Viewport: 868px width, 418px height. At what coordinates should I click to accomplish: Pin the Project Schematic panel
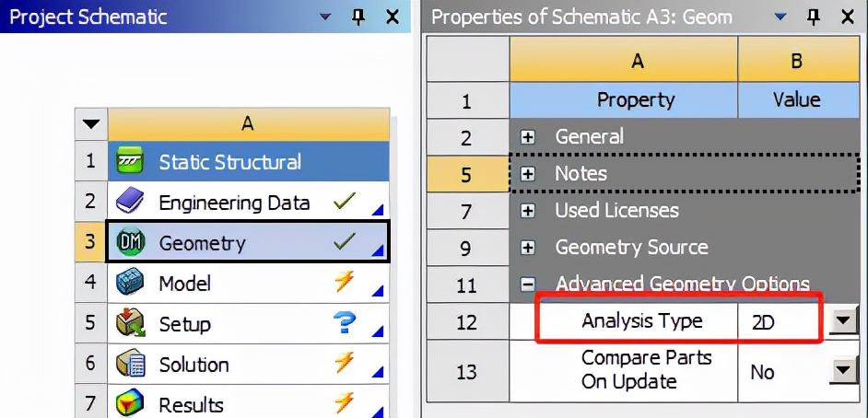point(358,17)
